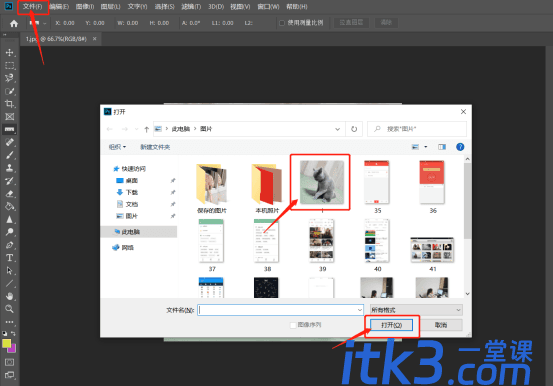Select the Dodge tool
Image resolution: width=553 pixels, height=386 pixels.
pyautogui.click(x=10, y=232)
